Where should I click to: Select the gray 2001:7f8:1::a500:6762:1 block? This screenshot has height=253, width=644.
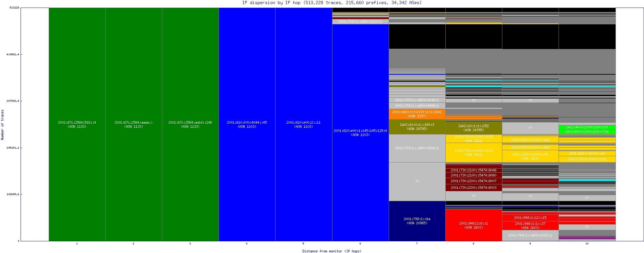[530, 236]
